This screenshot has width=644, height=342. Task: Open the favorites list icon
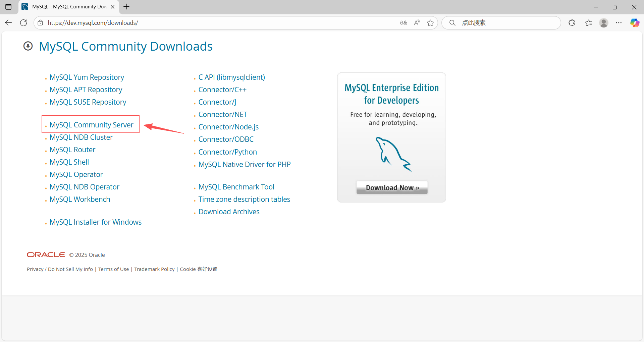[589, 23]
